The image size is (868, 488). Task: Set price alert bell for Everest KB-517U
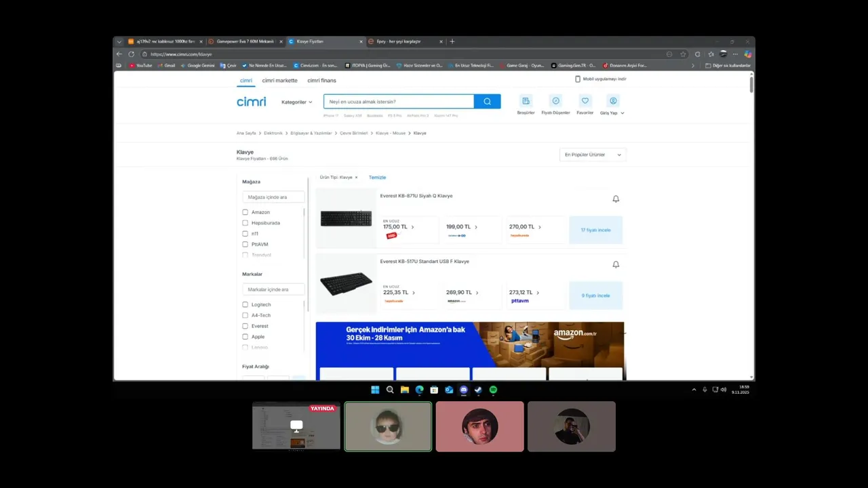pos(616,264)
